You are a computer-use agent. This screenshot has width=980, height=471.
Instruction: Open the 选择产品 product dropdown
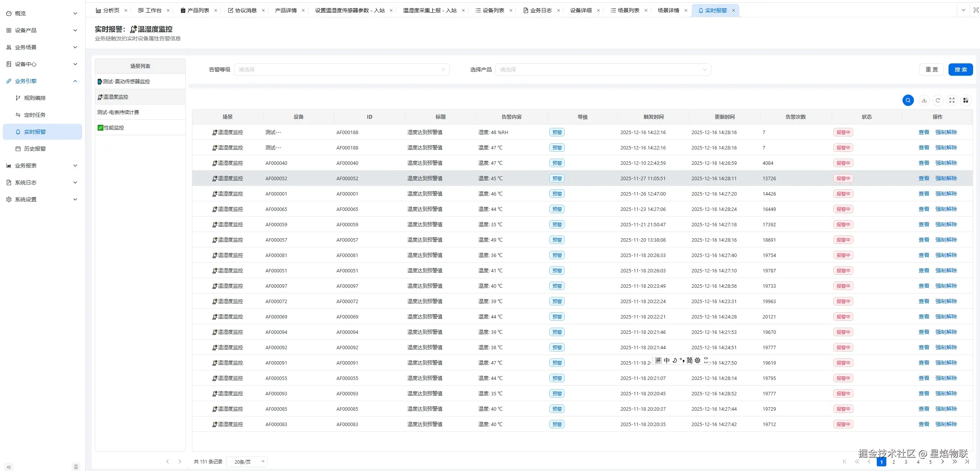(603, 70)
